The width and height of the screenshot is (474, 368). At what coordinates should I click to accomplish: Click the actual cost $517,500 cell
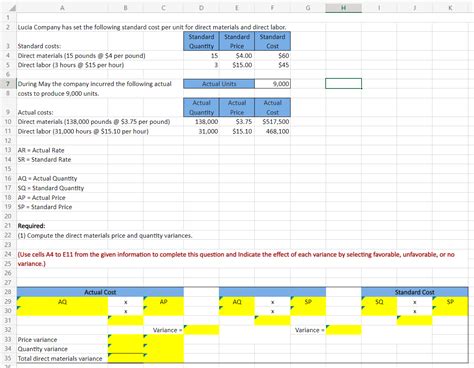pos(272,122)
